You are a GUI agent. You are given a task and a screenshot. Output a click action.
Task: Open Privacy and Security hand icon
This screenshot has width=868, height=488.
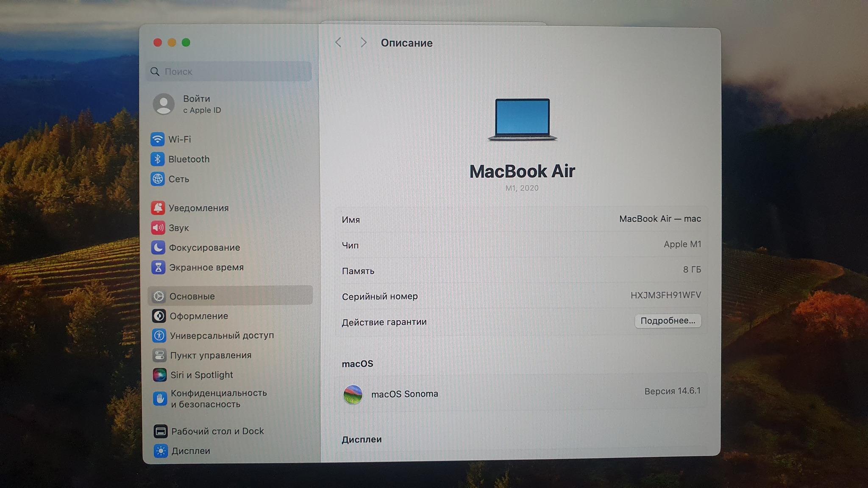pos(160,399)
